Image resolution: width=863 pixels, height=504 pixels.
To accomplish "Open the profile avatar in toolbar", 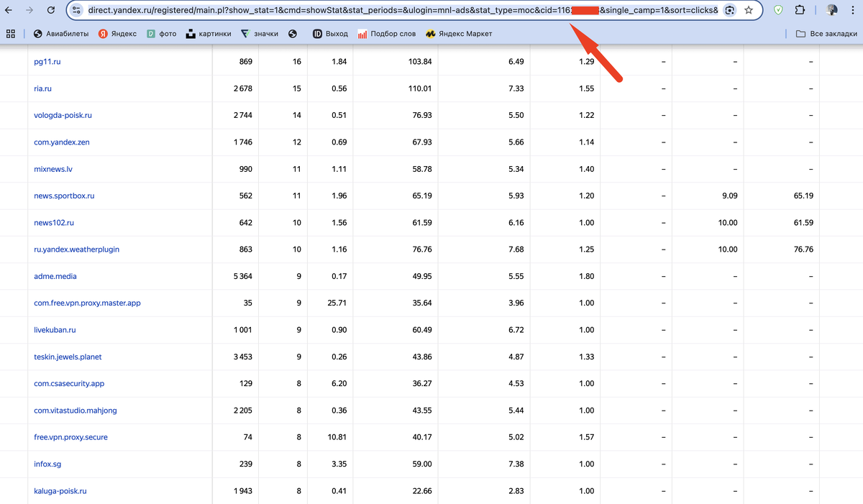I will [x=832, y=11].
